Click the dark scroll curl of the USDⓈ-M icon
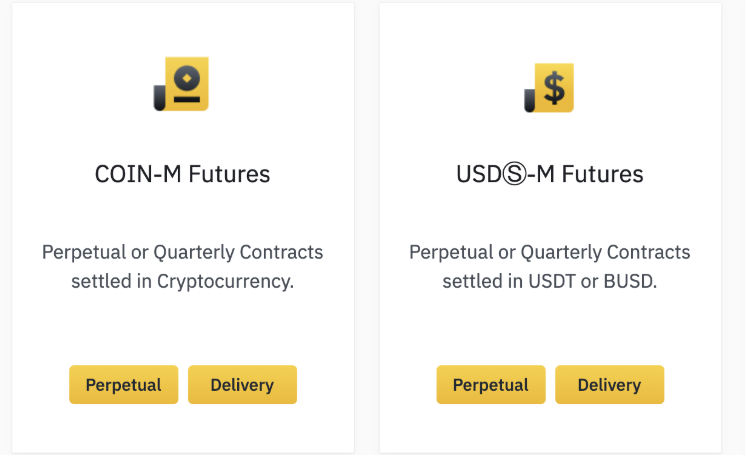This screenshot has width=746, height=467. coord(530,99)
